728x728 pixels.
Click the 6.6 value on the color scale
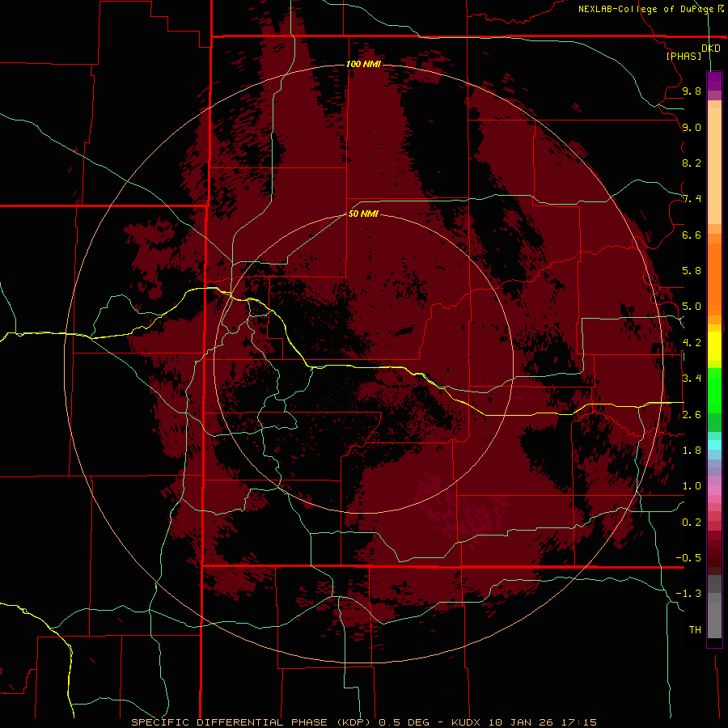(x=692, y=235)
